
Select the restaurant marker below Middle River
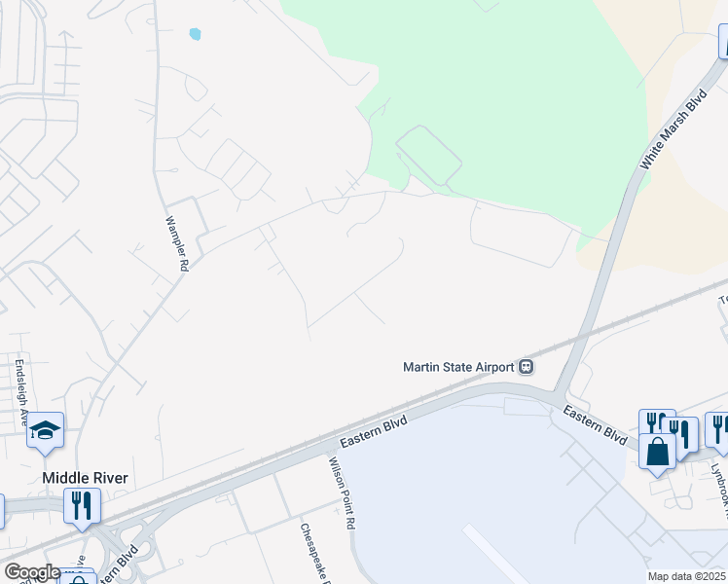click(82, 508)
